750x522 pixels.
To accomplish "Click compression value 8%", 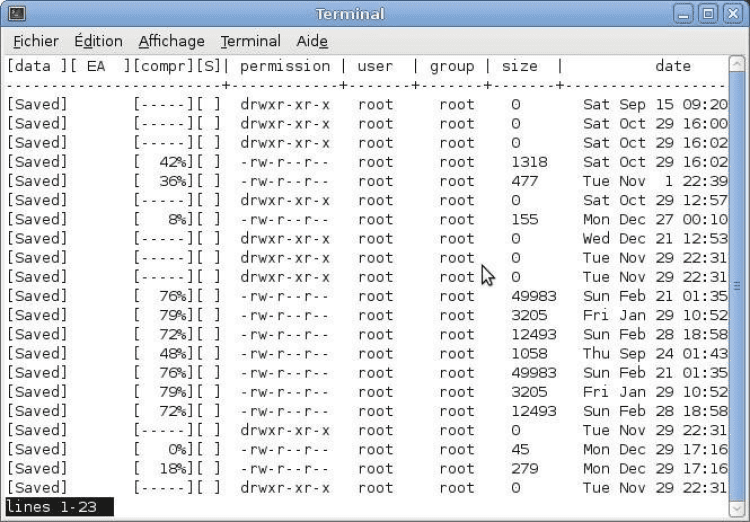I will (x=177, y=220).
